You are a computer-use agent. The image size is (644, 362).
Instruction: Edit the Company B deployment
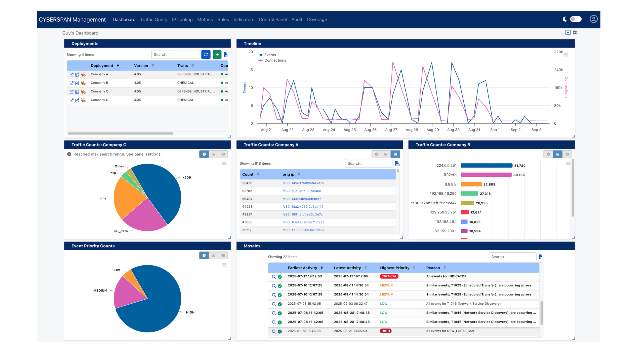77,83
